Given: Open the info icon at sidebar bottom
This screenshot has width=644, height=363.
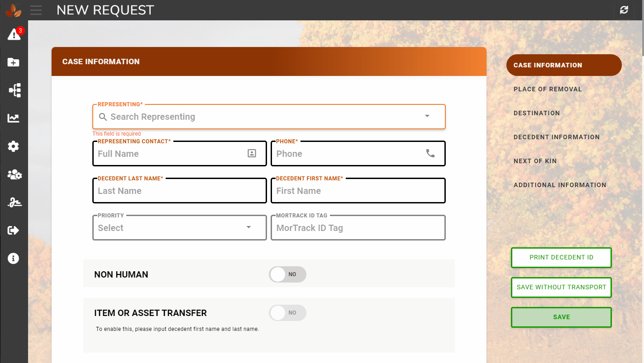Looking at the screenshot, I should coord(14,258).
